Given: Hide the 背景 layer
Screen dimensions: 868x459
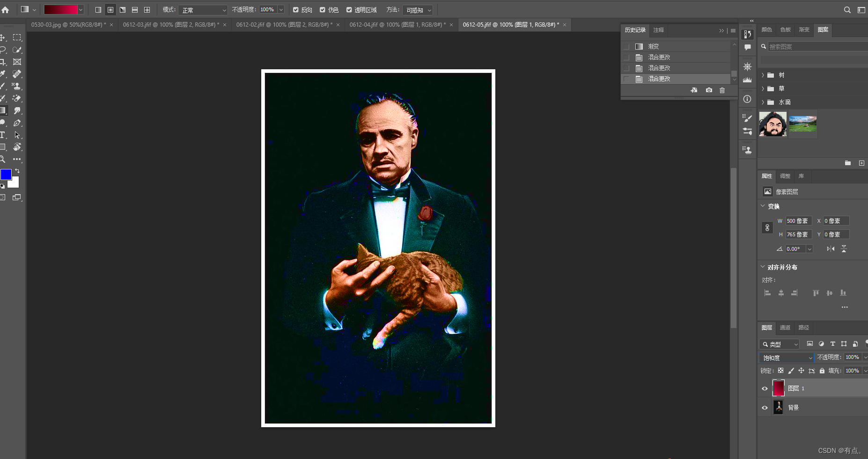Looking at the screenshot, I should [x=765, y=408].
